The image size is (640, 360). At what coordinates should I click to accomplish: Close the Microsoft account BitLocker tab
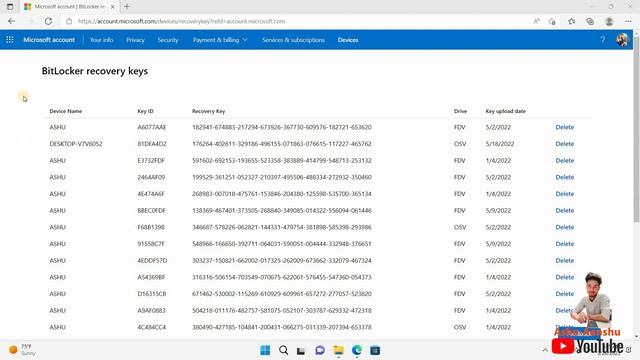113,7
